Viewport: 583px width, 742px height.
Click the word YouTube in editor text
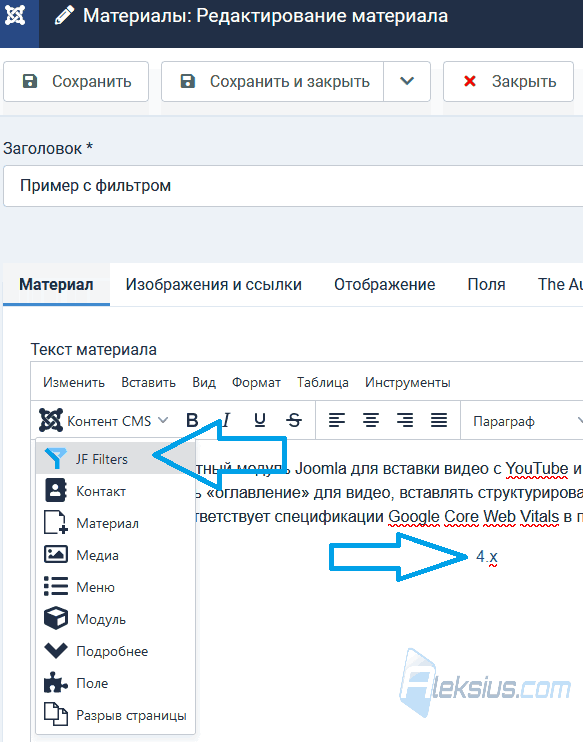537,468
